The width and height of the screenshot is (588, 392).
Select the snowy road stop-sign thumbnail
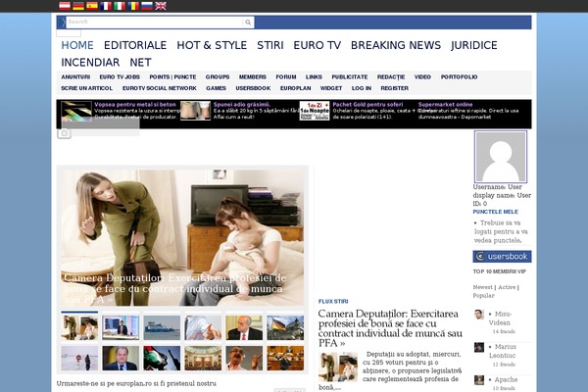(79, 359)
